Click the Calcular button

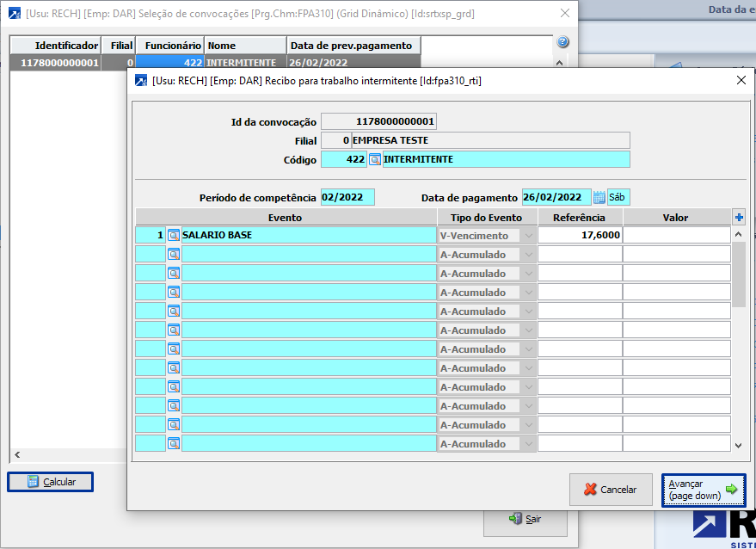tap(51, 482)
